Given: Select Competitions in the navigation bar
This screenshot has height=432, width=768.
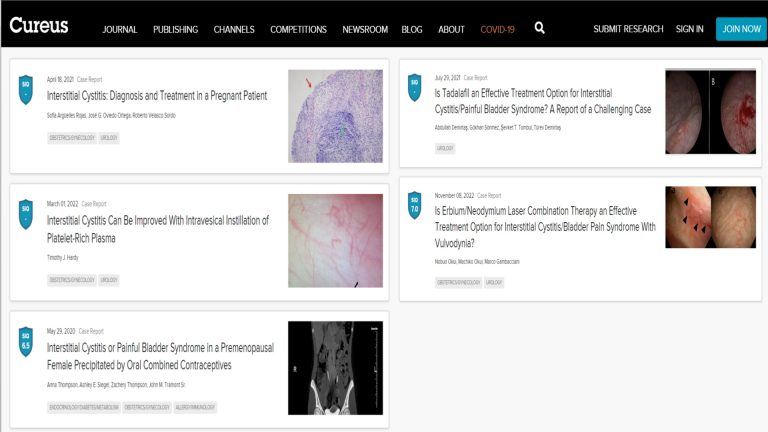Looking at the screenshot, I should click(298, 29).
